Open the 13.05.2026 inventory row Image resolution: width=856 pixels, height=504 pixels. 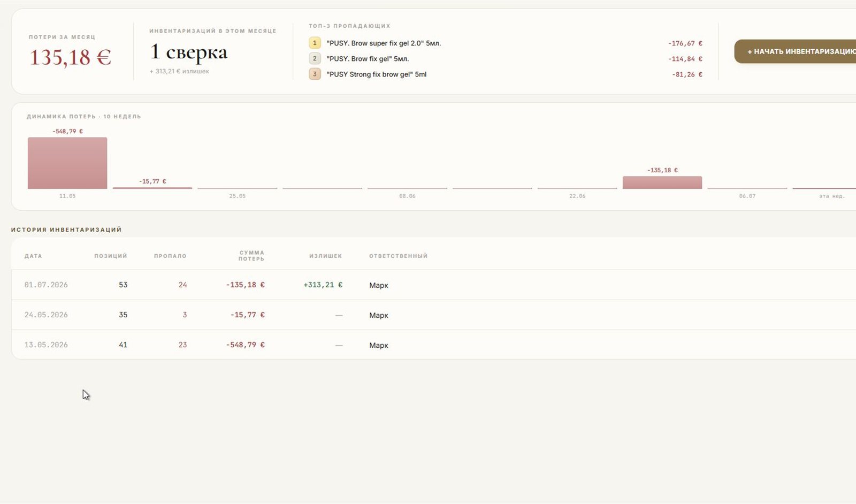(x=433, y=345)
